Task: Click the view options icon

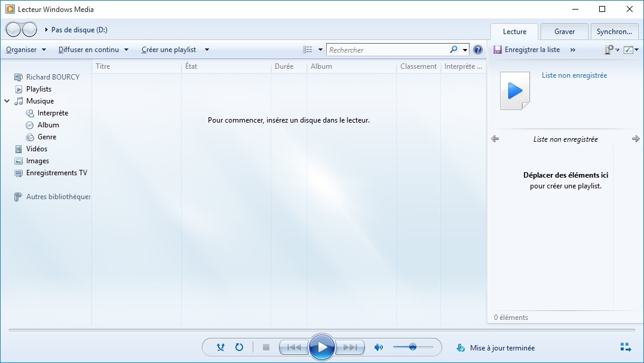Action: (308, 50)
